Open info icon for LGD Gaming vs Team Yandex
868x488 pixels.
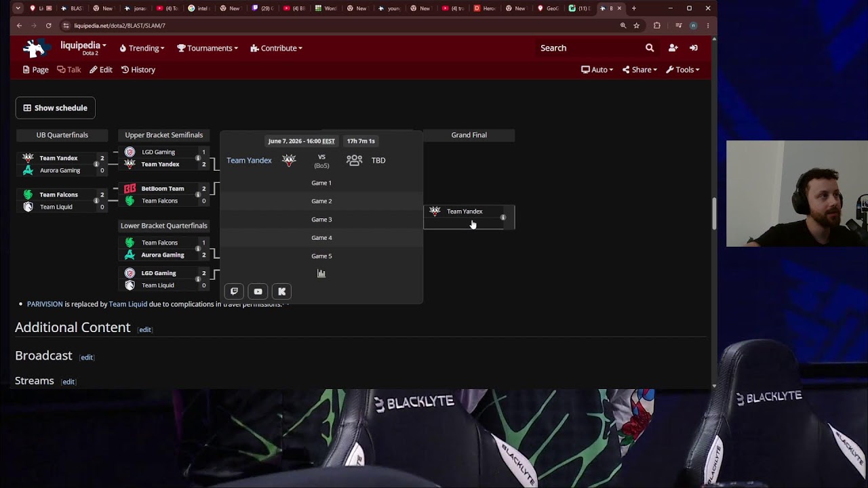pos(198,158)
